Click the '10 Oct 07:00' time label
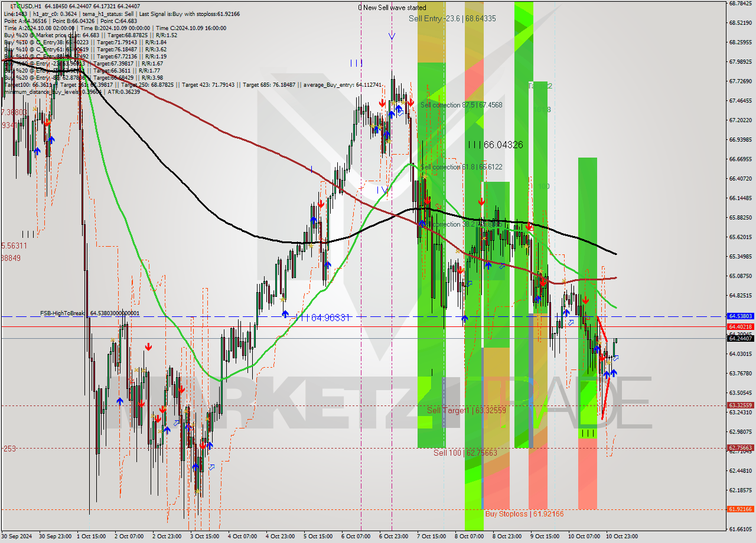Screen dimensions: 756x543 point(584,537)
